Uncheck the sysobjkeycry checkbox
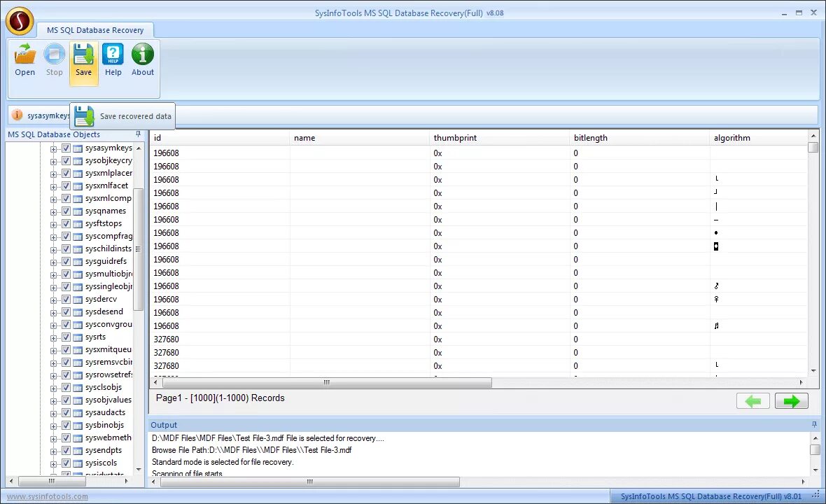The width and height of the screenshot is (826, 504). click(x=66, y=160)
